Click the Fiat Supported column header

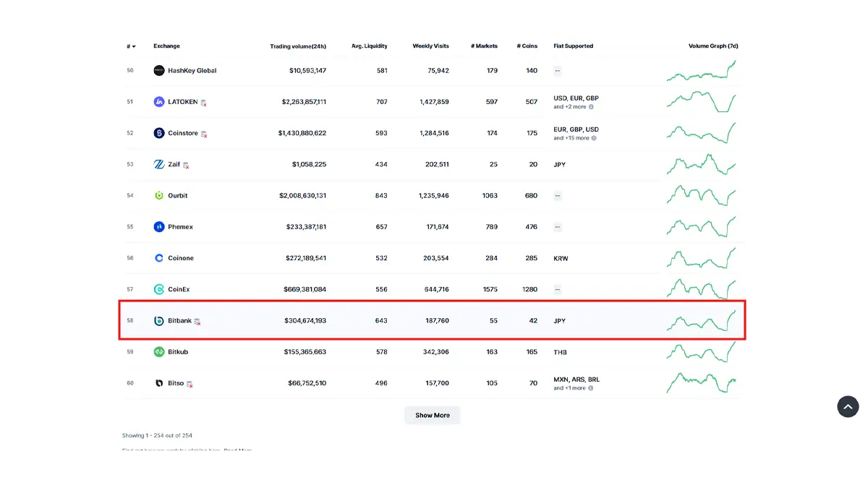coord(573,46)
